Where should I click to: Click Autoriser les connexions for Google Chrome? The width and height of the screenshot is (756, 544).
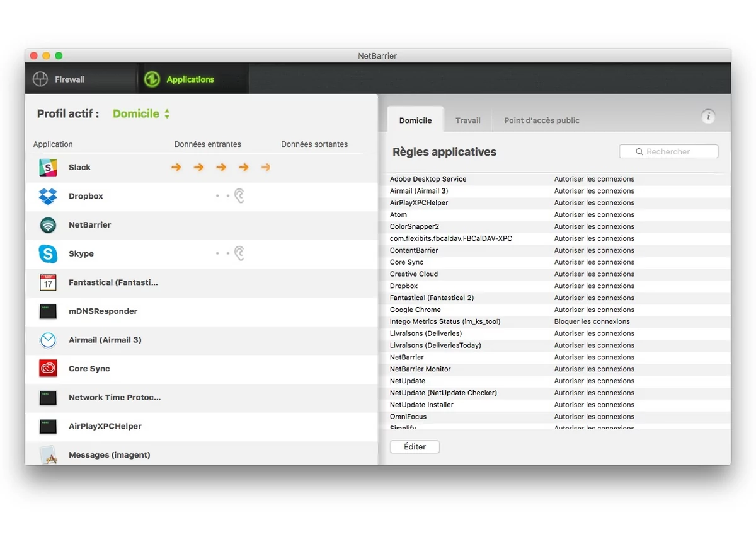click(594, 310)
